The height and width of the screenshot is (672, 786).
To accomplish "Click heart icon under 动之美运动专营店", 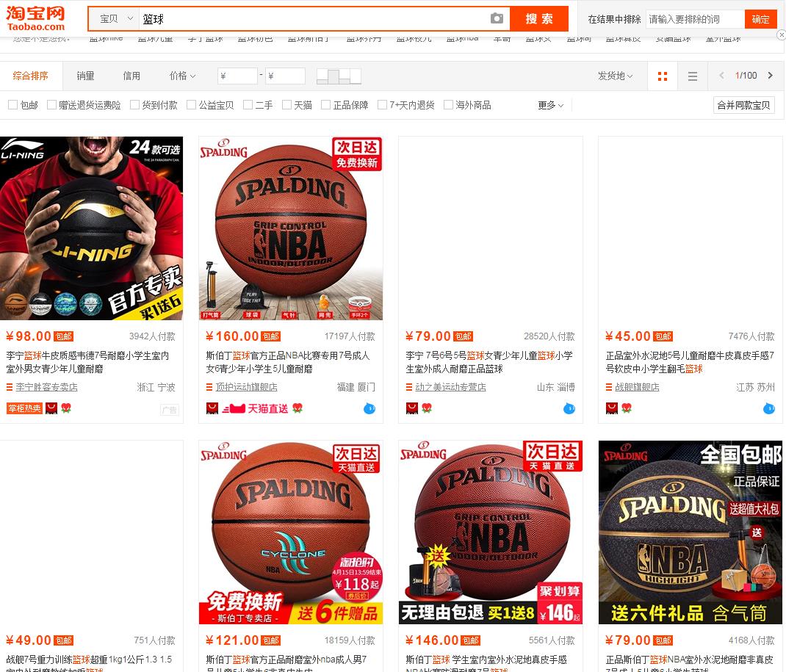I will click(x=427, y=408).
